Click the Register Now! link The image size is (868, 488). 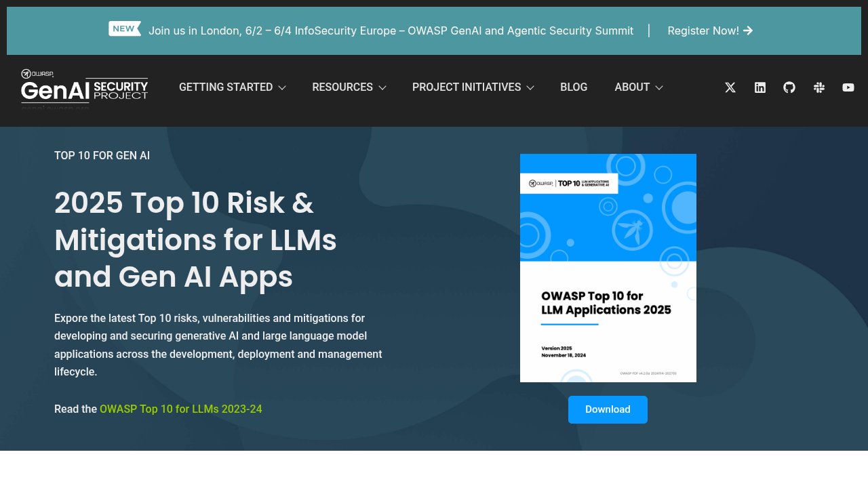click(x=703, y=30)
